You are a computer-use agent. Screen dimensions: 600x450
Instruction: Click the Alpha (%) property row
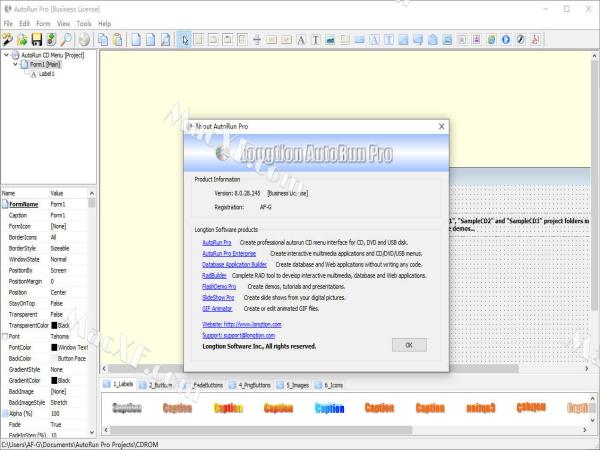click(44, 414)
